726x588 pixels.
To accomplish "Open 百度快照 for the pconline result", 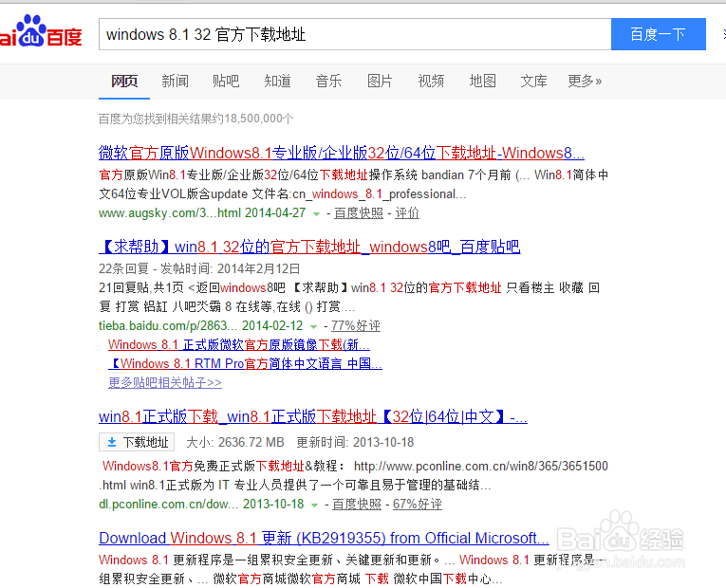I will (x=357, y=504).
